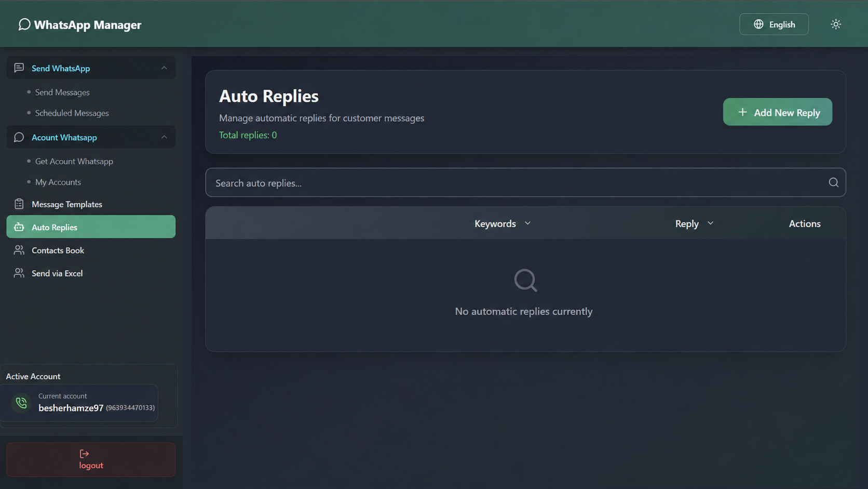The width and height of the screenshot is (868, 489).
Task: Open the Keywords column sort chevron
Action: [527, 223]
